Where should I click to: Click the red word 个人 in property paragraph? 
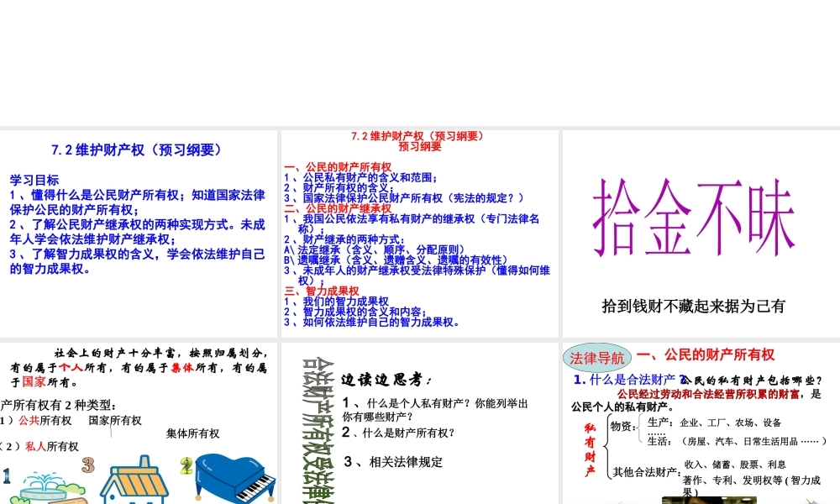[71, 367]
